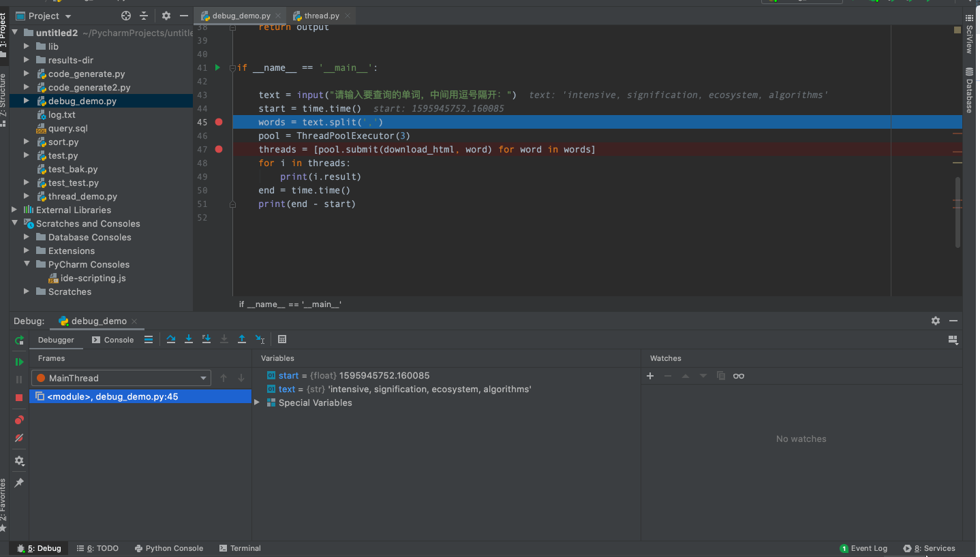Mute breakpoints in debug sidebar
980x557 pixels.
tap(19, 438)
